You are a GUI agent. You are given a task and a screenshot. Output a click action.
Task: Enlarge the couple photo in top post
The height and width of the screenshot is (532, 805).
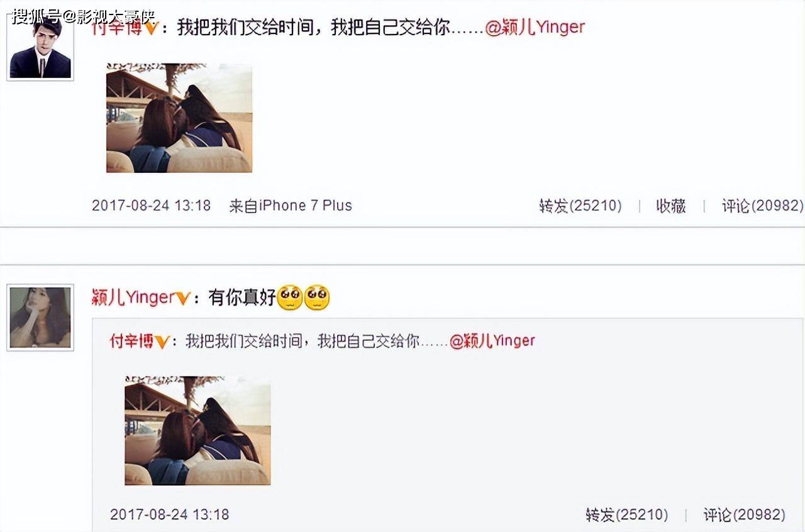179,118
